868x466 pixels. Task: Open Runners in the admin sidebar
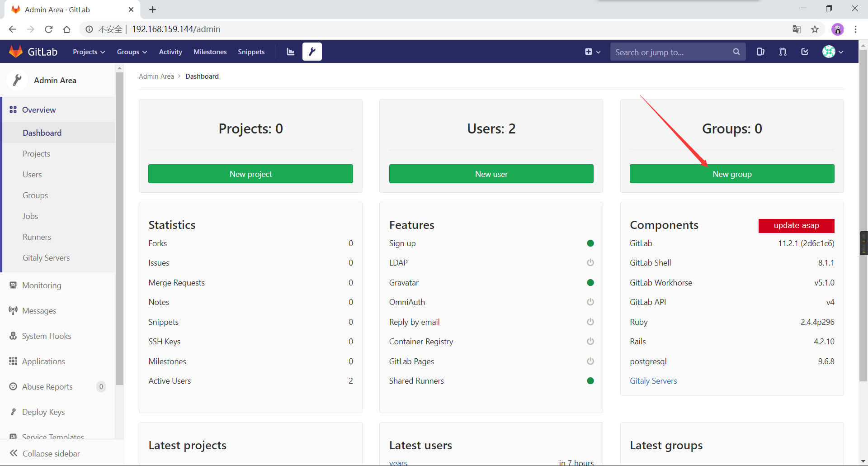[x=37, y=237]
